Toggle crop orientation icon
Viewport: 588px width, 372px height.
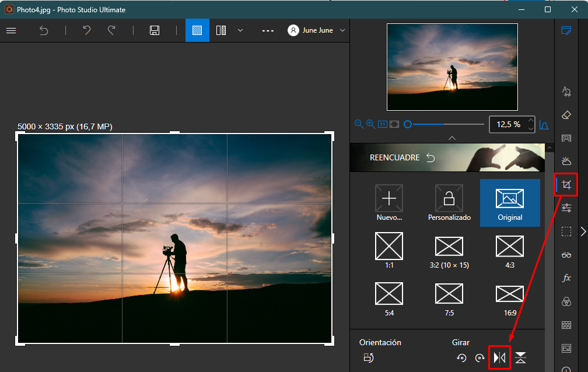(x=369, y=358)
